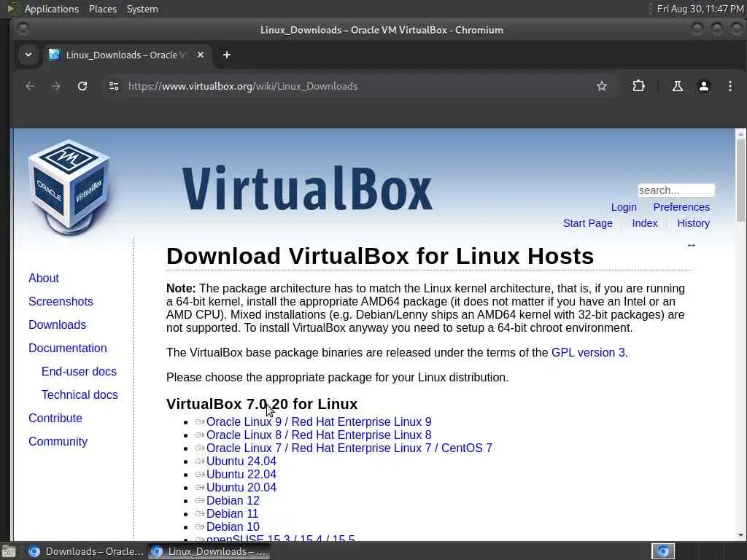Screen dimensions: 747x560
Task: Open End-user docs sidebar link
Action: coord(79,371)
